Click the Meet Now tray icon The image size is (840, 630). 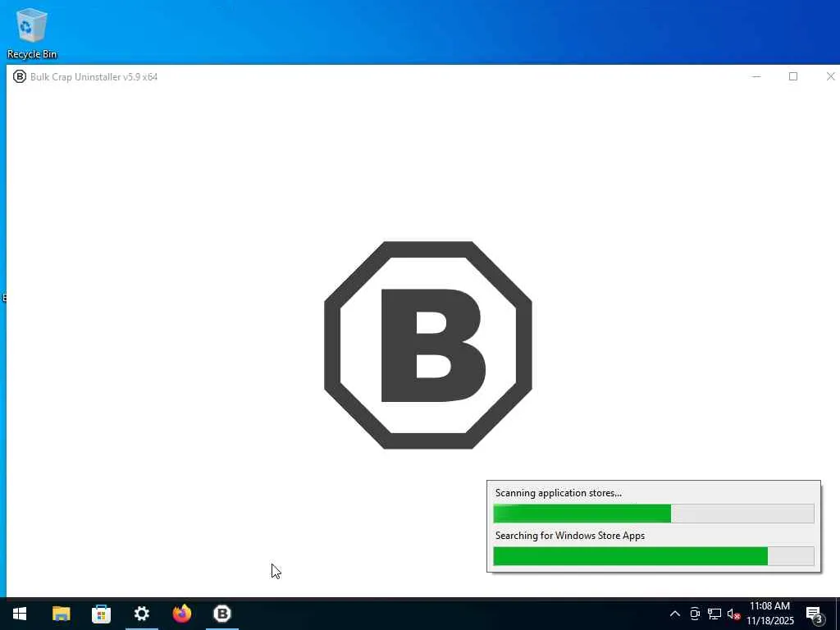click(695, 614)
